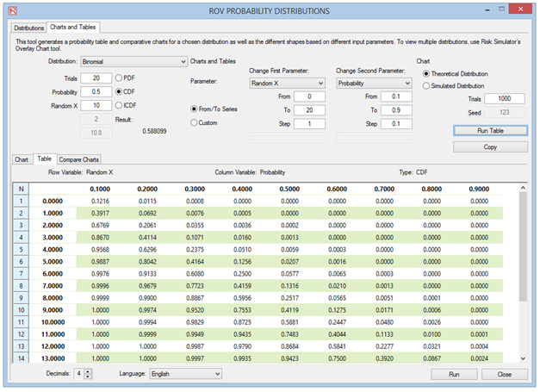
Task: Select Simulated Distribution radio button
Action: 453,86
